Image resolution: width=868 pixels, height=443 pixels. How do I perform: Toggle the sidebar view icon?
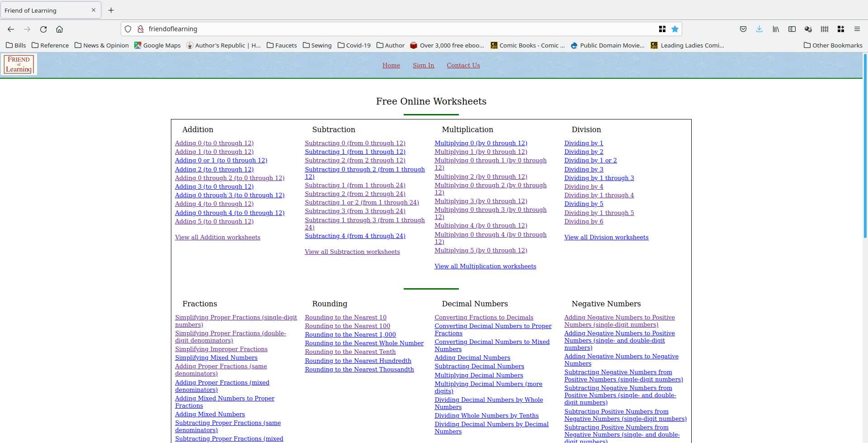(x=792, y=29)
